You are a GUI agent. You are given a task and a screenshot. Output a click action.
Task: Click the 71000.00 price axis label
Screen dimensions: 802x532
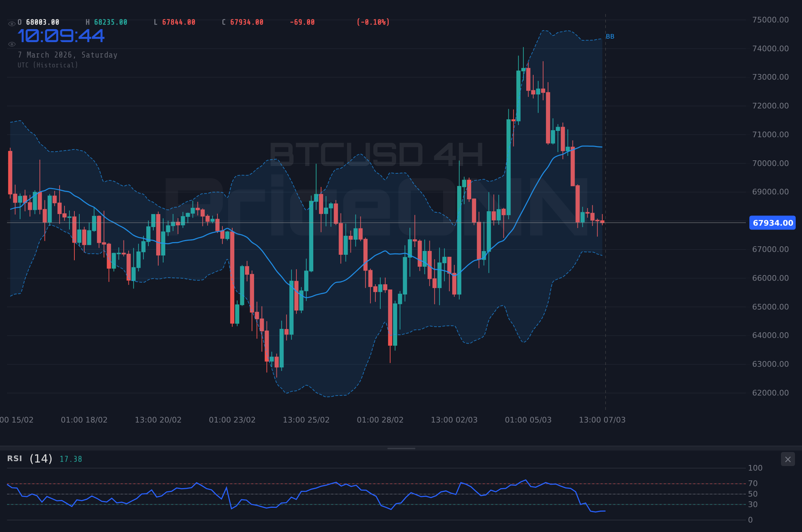click(770, 134)
